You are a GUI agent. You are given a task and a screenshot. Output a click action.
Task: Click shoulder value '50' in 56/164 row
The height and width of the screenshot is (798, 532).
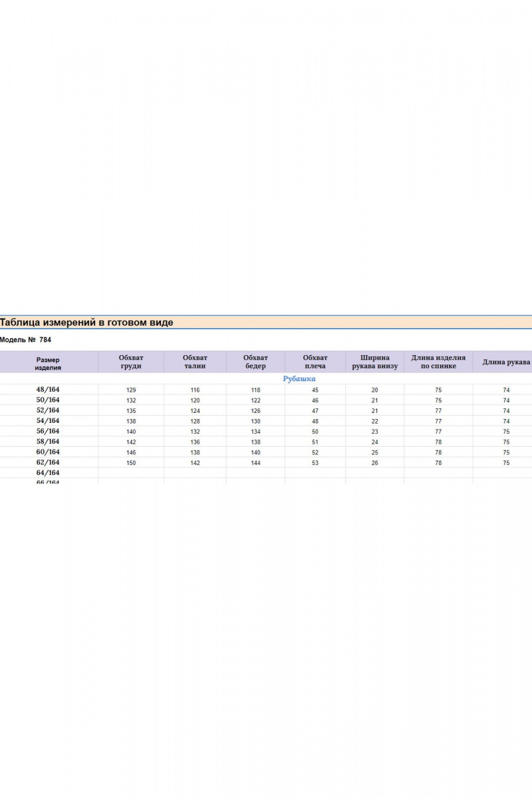(315, 432)
